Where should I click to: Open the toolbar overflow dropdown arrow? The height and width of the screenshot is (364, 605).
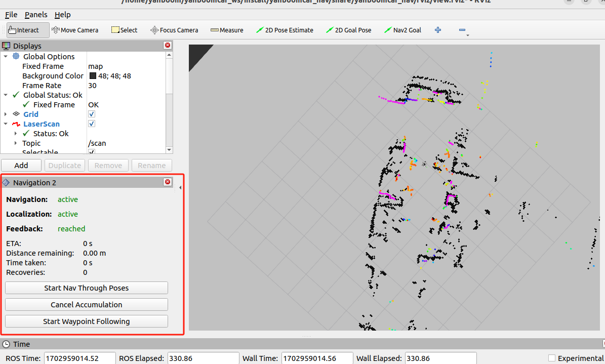468,35
